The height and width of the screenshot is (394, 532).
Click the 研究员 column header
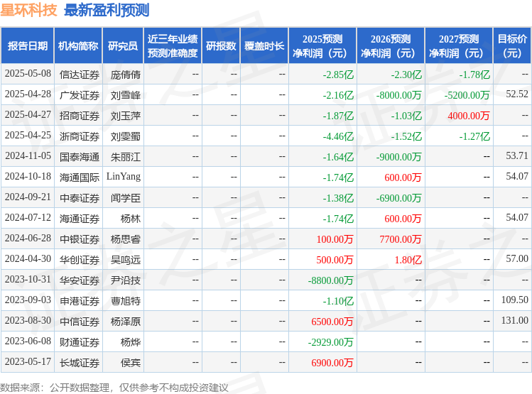tap(122, 46)
